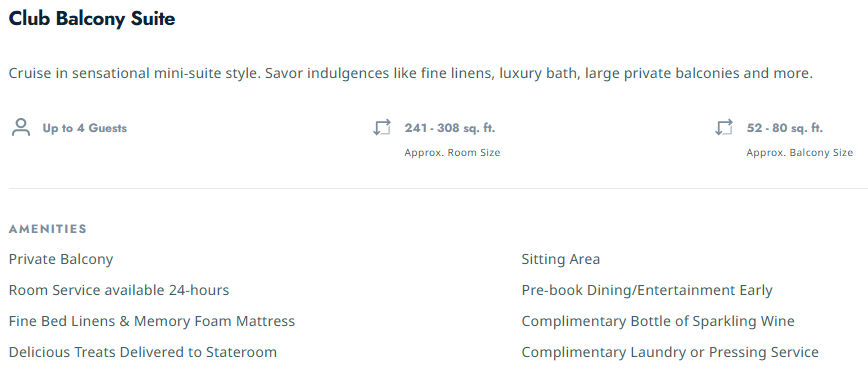Click the AMENITIES section header
The width and height of the screenshot is (868, 382).
48,229
